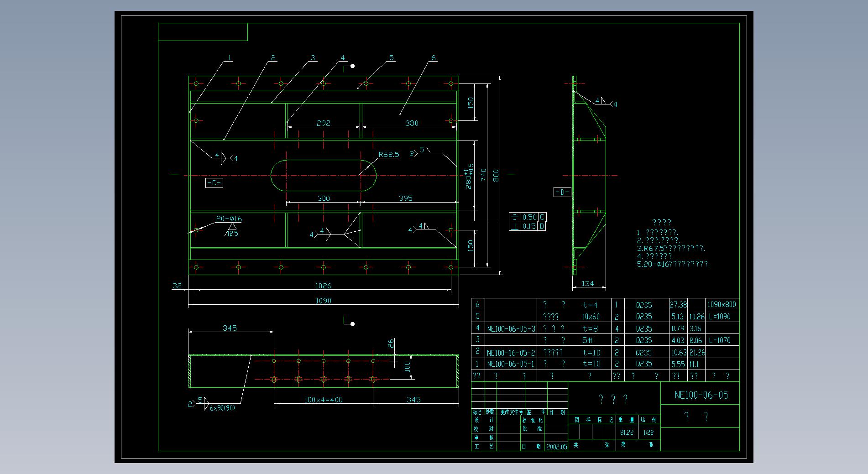Select unit weight '4.03' cell
Screen dimensions: 868x474
(x=678, y=340)
